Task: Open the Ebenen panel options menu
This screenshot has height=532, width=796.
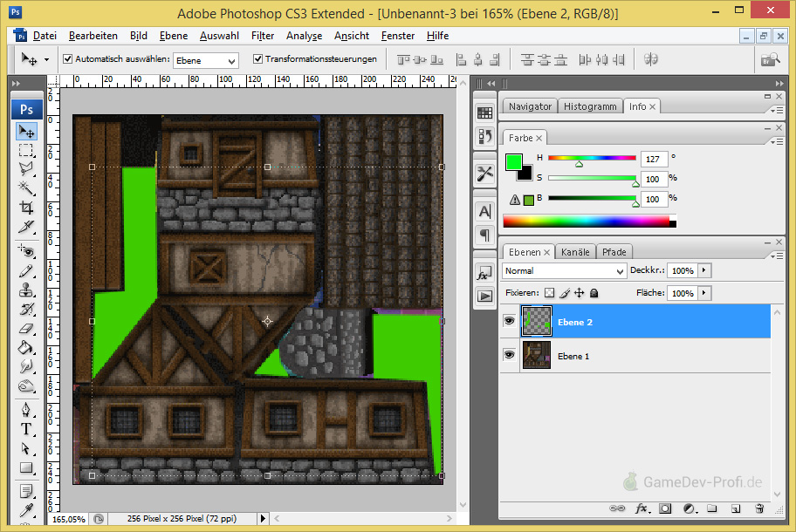Action: tap(777, 256)
